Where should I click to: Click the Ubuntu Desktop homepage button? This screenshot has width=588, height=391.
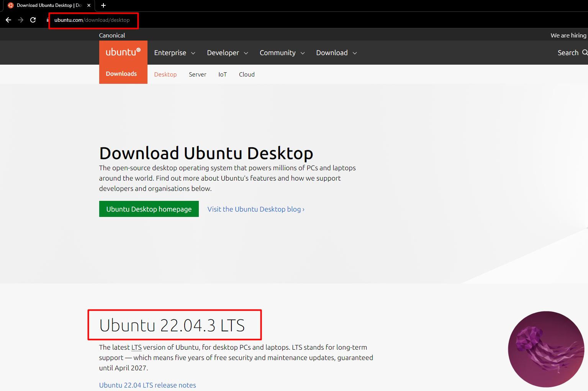pyautogui.click(x=149, y=209)
